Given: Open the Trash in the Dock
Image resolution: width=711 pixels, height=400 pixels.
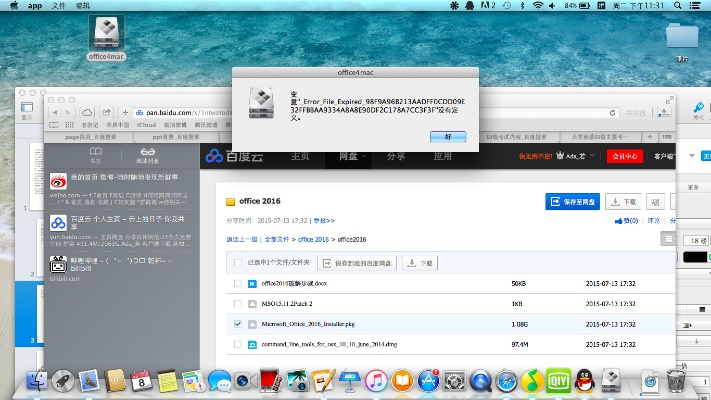Looking at the screenshot, I should click(x=676, y=380).
